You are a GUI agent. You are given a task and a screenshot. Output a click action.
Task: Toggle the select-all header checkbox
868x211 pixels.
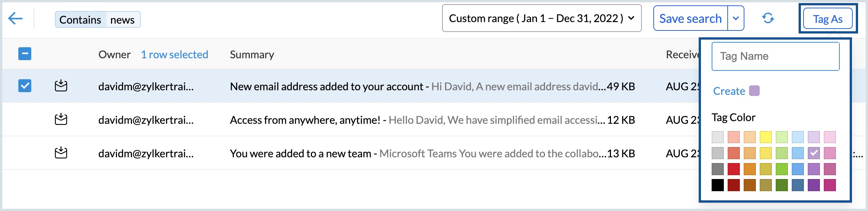tap(25, 54)
